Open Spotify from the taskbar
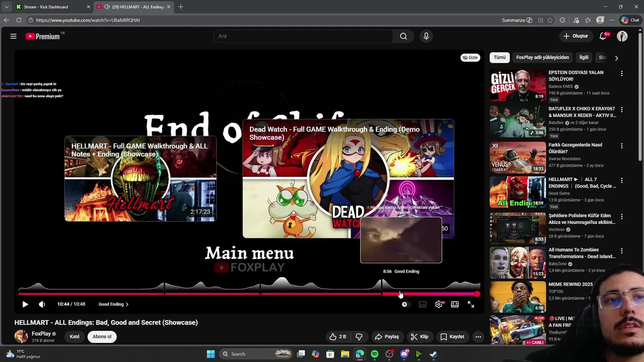644x362 pixels. (x=374, y=354)
